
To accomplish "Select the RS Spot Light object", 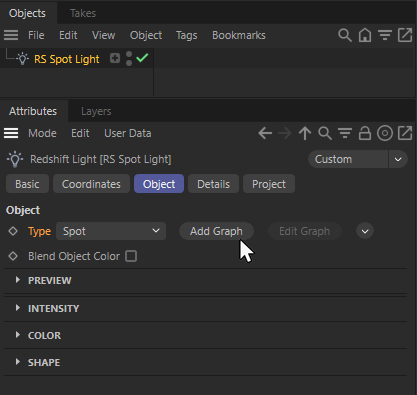I will point(67,59).
